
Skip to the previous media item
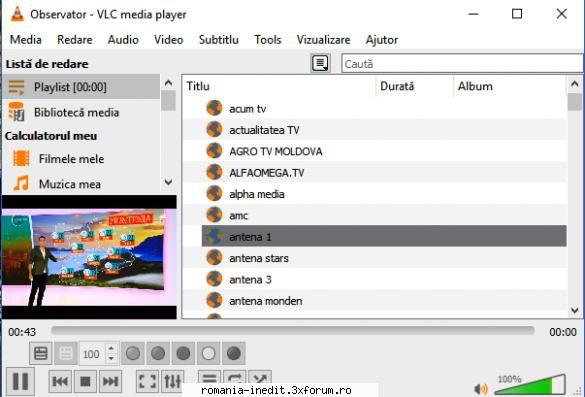[x=60, y=381]
